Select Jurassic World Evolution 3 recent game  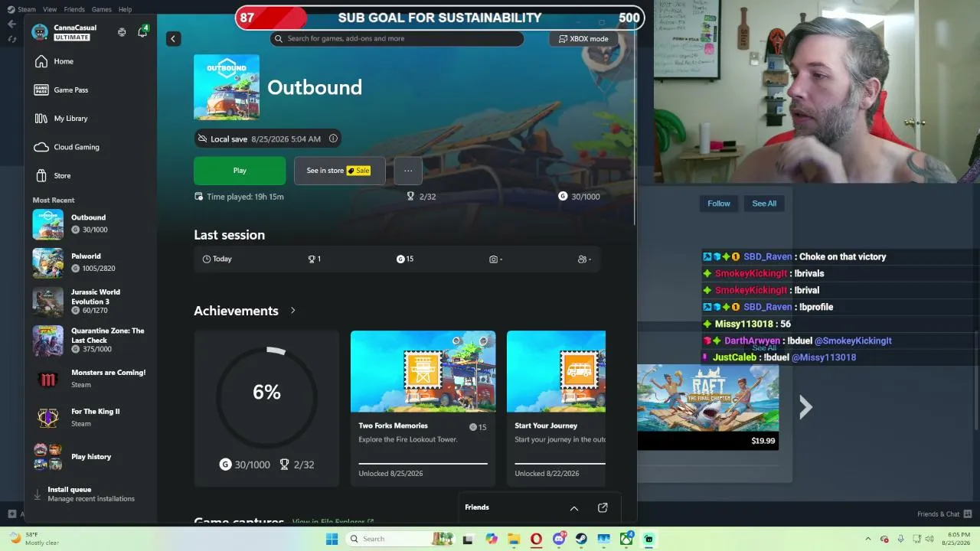(x=90, y=302)
